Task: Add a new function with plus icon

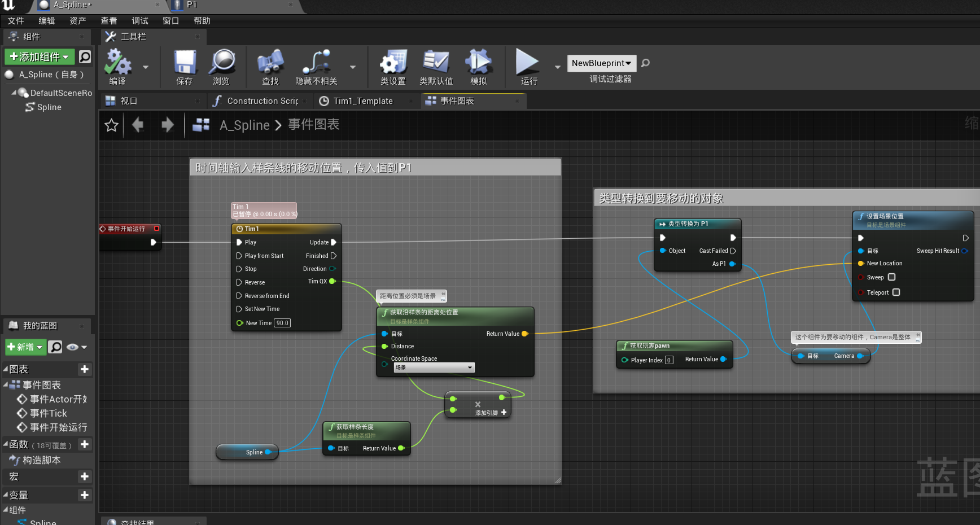Action: [x=85, y=444]
